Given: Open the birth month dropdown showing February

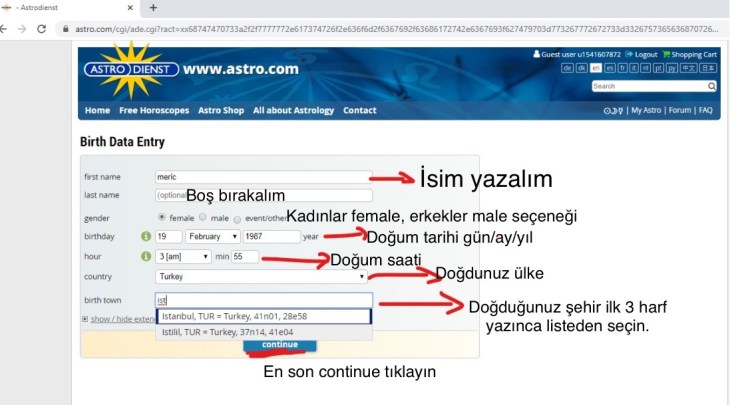Looking at the screenshot, I should coord(212,236).
